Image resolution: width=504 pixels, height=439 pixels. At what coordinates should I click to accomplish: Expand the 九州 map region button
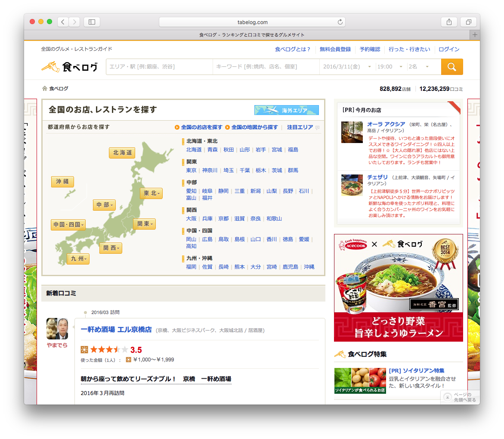(x=78, y=259)
